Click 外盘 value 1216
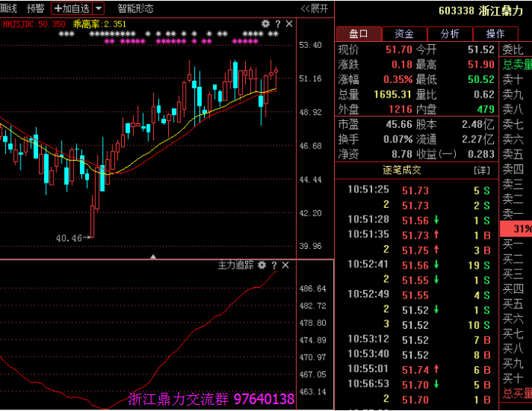The width and height of the screenshot is (532, 411). [x=400, y=110]
